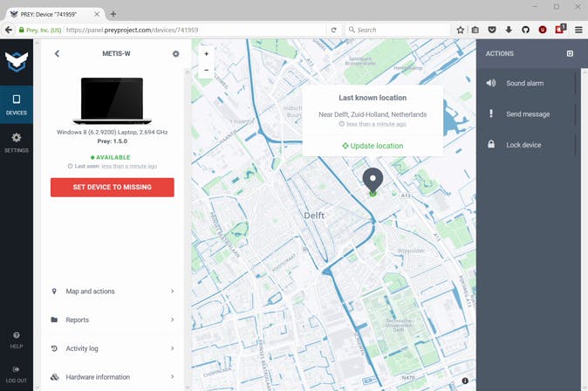Open Hardware information section

tap(113, 377)
